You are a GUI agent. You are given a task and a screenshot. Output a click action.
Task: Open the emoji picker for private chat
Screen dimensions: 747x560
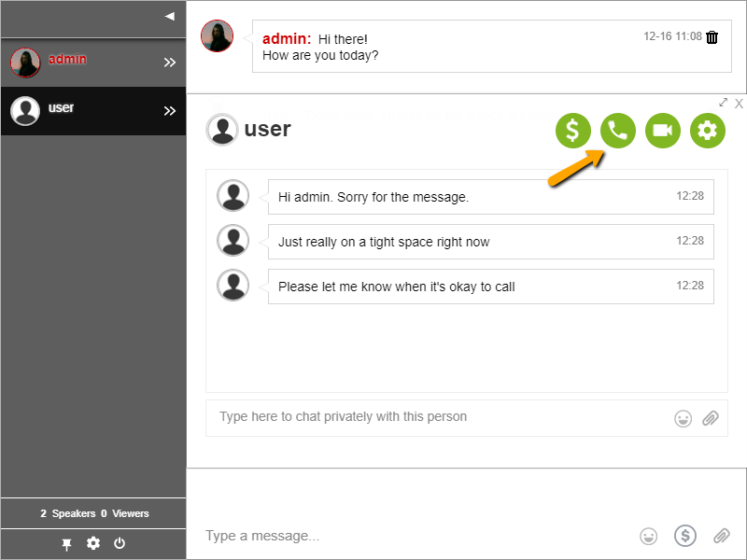[x=684, y=417]
